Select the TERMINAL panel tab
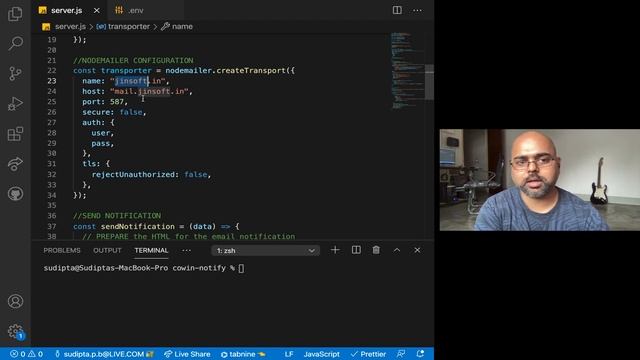This screenshot has height=360, width=640. (151, 251)
